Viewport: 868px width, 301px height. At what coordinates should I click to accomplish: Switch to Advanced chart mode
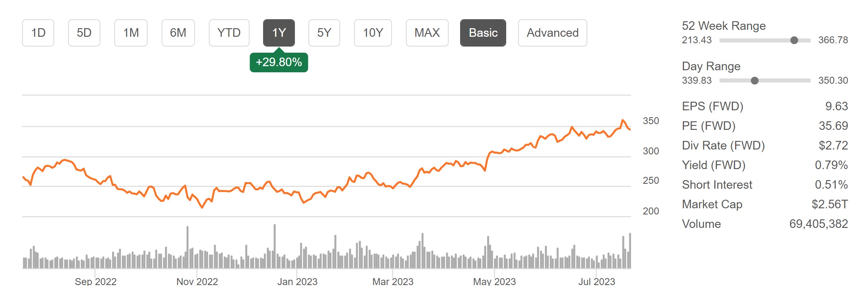(552, 33)
